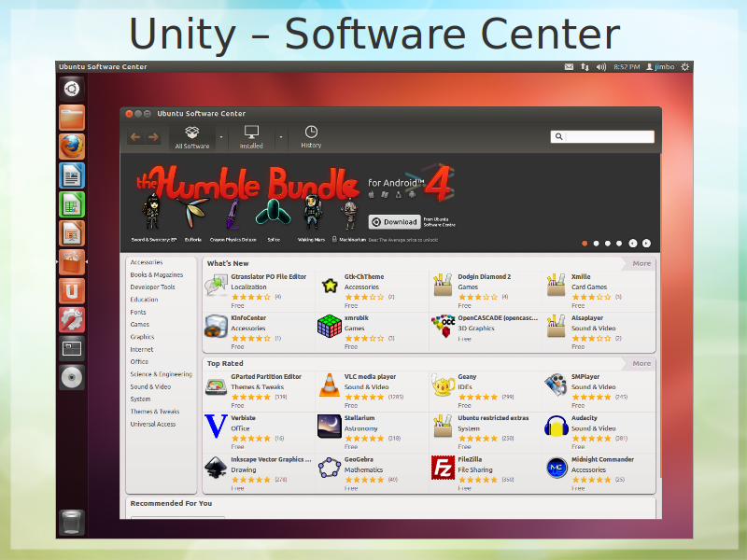
Task: Open the Internet category
Action: coord(142,349)
